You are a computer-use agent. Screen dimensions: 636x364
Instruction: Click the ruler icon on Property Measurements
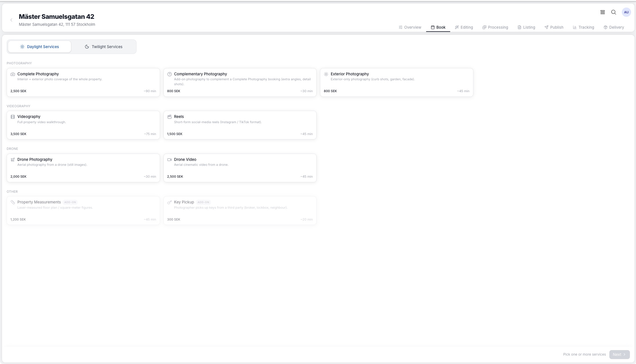[x=13, y=202]
